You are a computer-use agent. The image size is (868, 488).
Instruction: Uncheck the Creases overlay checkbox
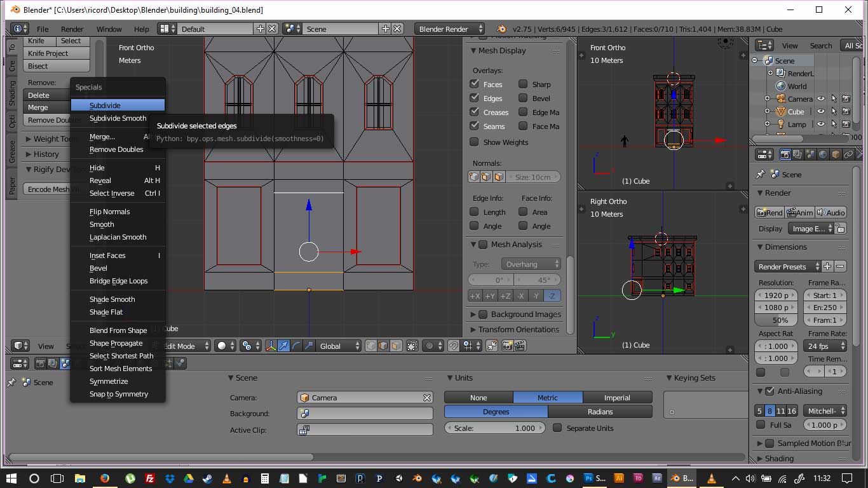[474, 112]
